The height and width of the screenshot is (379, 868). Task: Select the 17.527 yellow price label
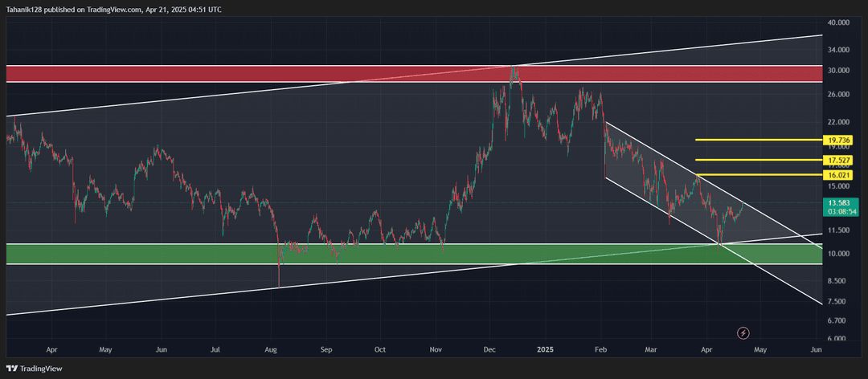tap(839, 160)
